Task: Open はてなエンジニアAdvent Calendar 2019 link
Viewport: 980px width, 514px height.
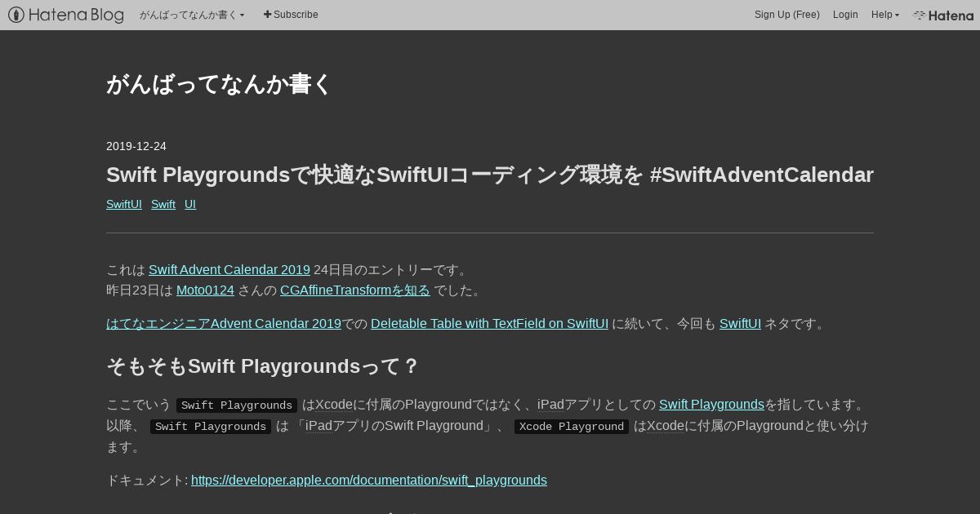Action: [x=224, y=323]
